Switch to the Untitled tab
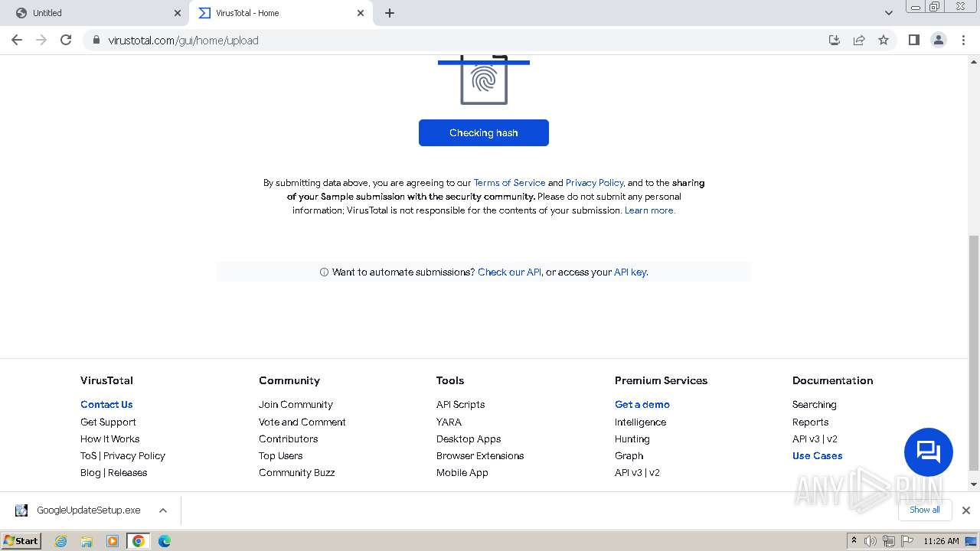Screen dimensions: 980x551 pyautogui.click(x=95, y=13)
